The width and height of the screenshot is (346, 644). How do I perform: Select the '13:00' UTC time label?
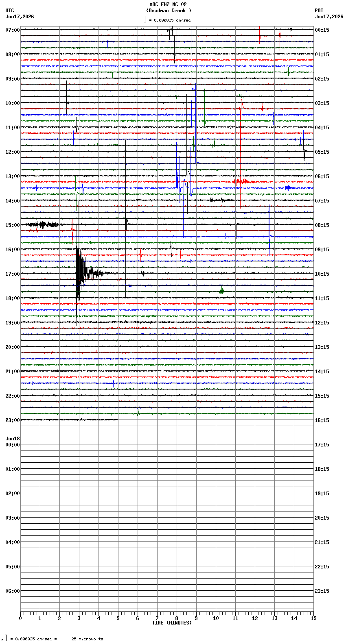pyautogui.click(x=13, y=176)
